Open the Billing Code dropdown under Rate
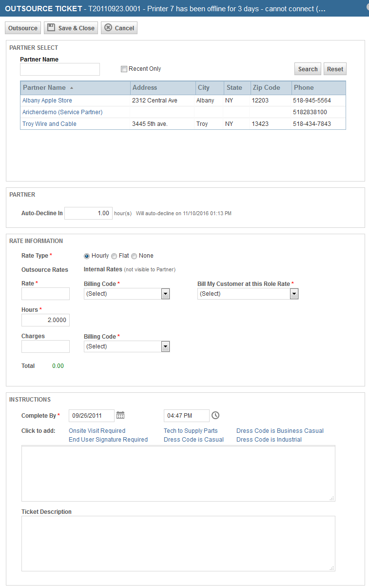Viewport: 369px width, 588px height. 165,293
